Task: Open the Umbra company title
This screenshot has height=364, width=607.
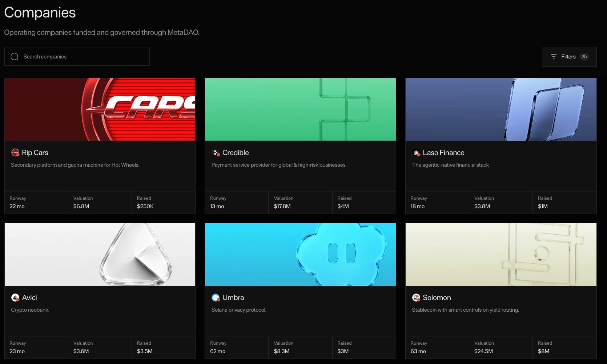Action: (233, 298)
